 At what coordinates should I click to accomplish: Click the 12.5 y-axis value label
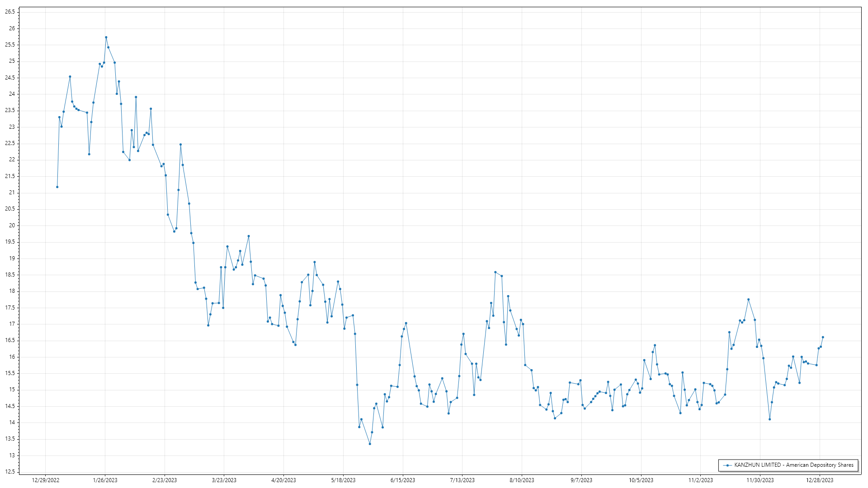click(10, 472)
